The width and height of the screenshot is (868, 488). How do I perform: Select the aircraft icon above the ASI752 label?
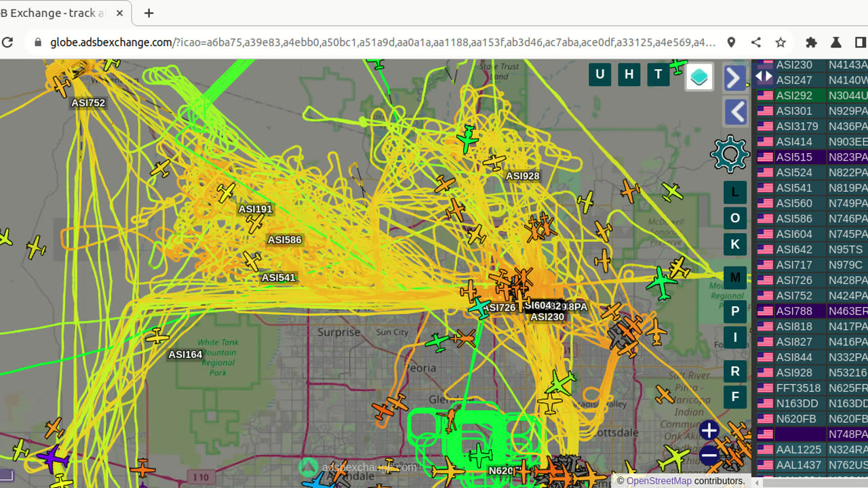click(x=62, y=86)
